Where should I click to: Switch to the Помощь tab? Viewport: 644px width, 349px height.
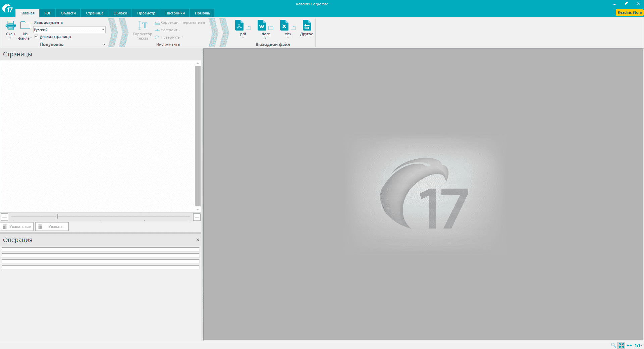202,13
